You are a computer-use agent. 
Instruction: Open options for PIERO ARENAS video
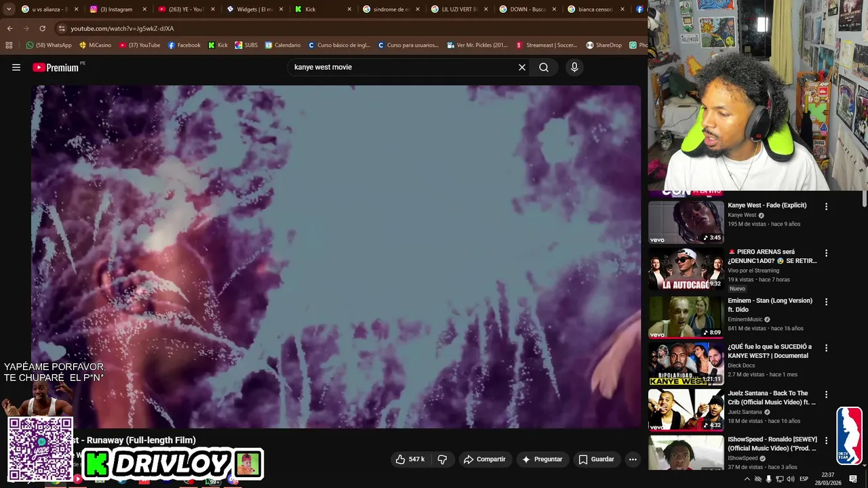click(826, 253)
